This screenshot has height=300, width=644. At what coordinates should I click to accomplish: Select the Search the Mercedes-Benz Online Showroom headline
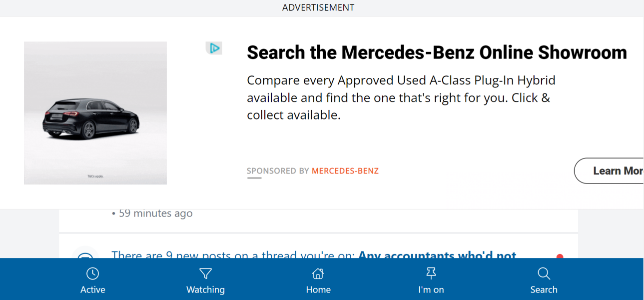click(x=437, y=52)
